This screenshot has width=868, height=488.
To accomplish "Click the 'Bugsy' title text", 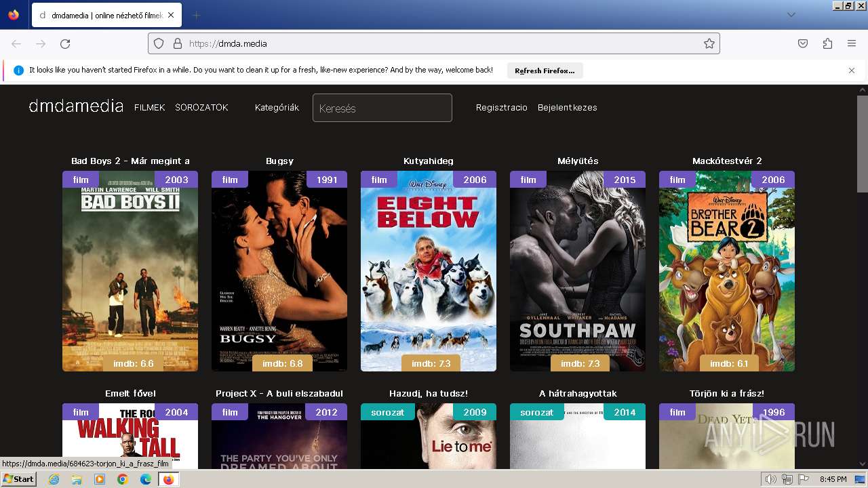I will [279, 161].
